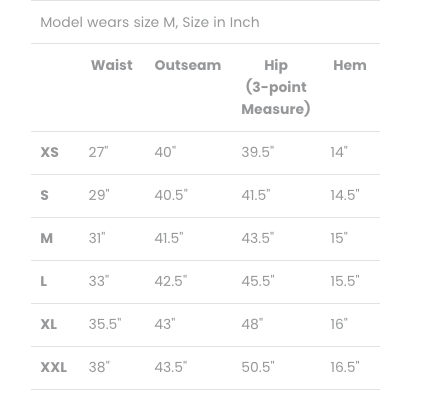430x413 pixels.
Task: Click the L hem value 15.5"
Action: [345, 281]
